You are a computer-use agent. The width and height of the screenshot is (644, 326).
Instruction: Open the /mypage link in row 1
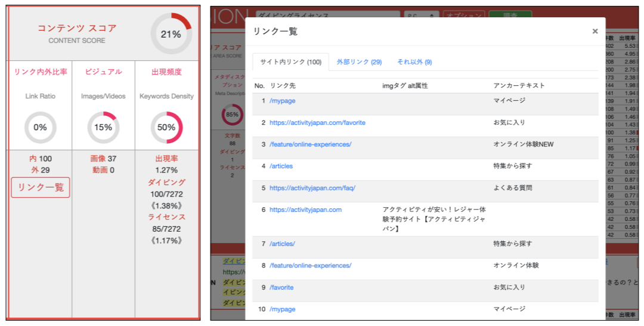point(282,101)
